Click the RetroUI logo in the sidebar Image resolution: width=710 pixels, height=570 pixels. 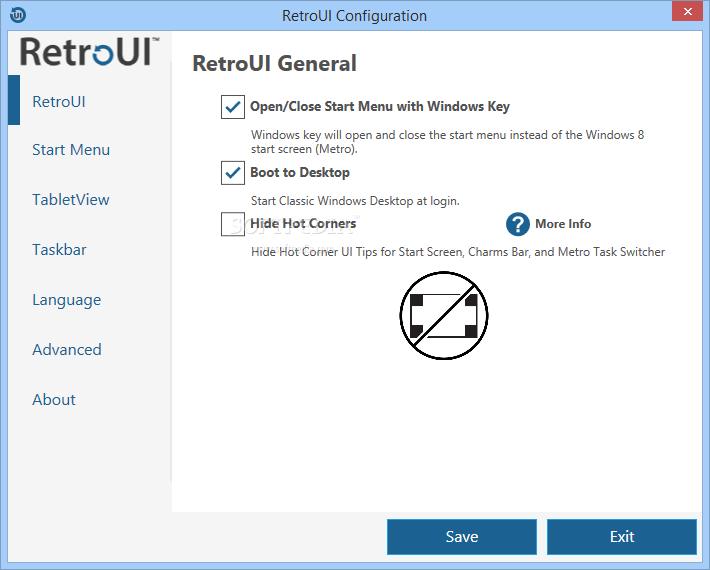point(90,52)
